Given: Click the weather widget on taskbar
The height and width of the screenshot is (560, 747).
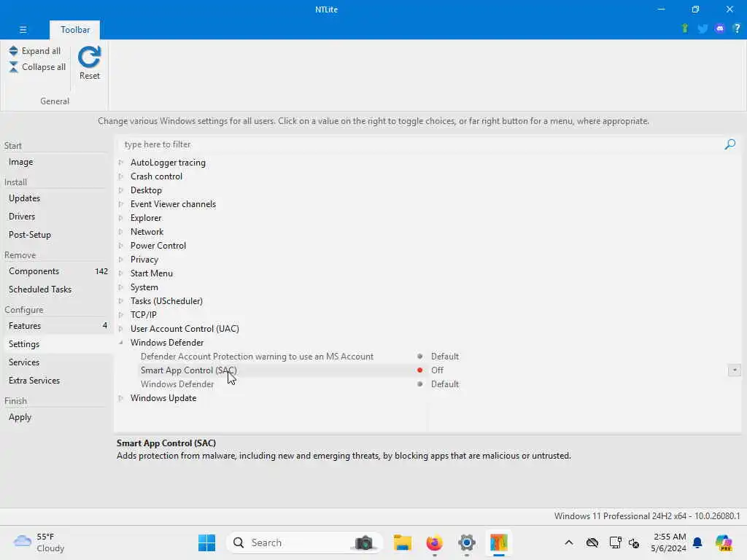Looking at the screenshot, I should click(39, 542).
